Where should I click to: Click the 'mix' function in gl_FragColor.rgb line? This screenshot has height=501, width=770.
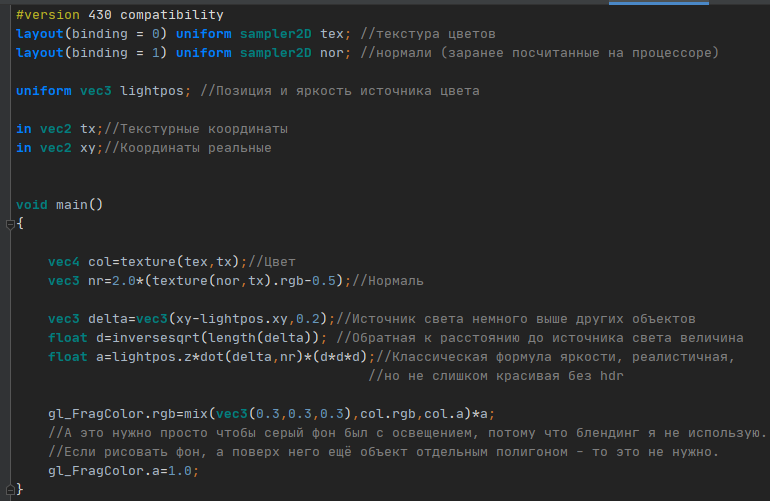[196, 414]
